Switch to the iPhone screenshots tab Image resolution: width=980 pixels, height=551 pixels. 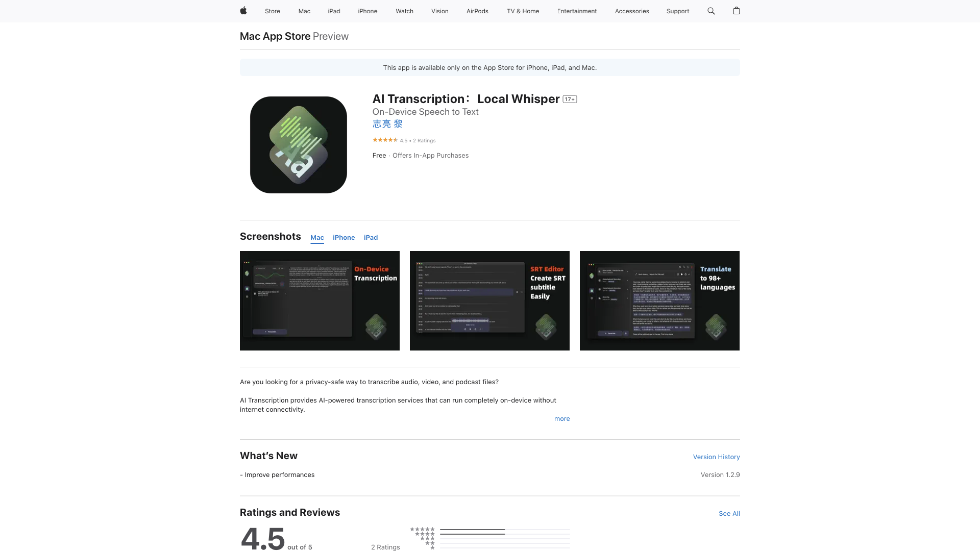click(x=344, y=237)
